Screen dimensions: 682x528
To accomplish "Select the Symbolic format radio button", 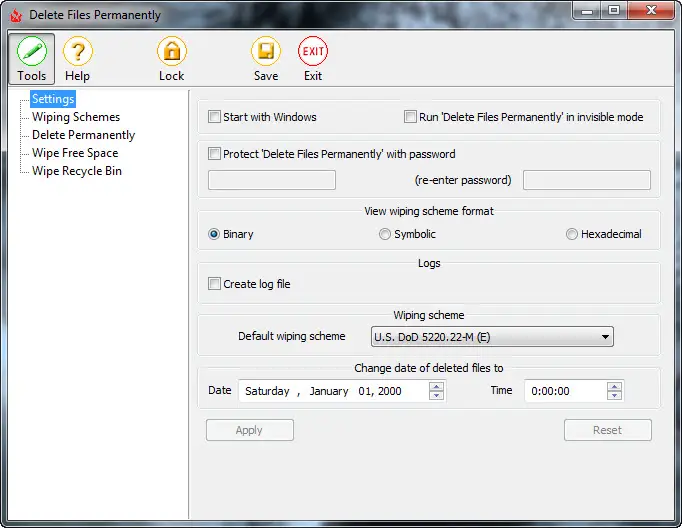I will tap(384, 234).
